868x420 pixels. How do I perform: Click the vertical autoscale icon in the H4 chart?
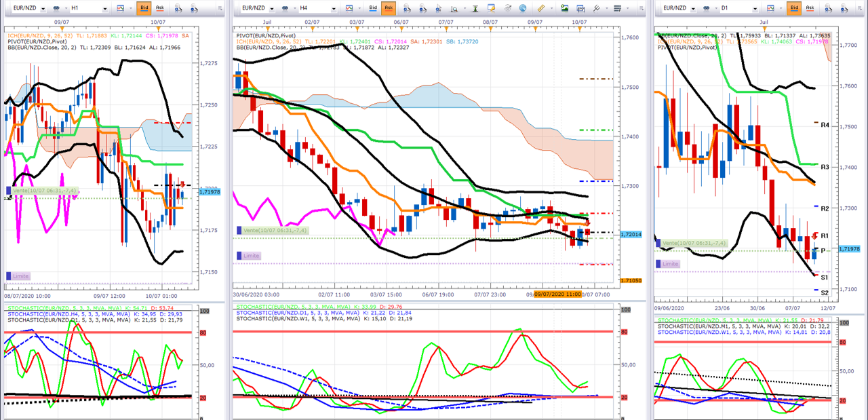pyautogui.click(x=475, y=8)
